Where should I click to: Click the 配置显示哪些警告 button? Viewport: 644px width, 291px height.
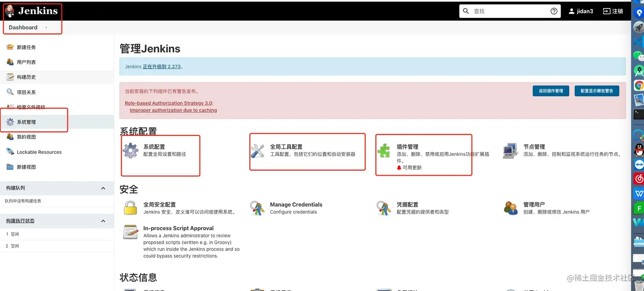(597, 91)
